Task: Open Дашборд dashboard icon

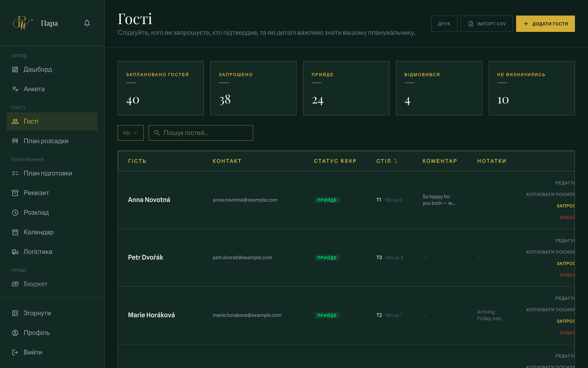Action: pyautogui.click(x=15, y=70)
